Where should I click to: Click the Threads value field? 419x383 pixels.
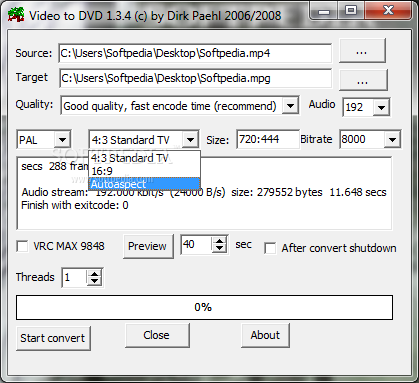[74, 277]
